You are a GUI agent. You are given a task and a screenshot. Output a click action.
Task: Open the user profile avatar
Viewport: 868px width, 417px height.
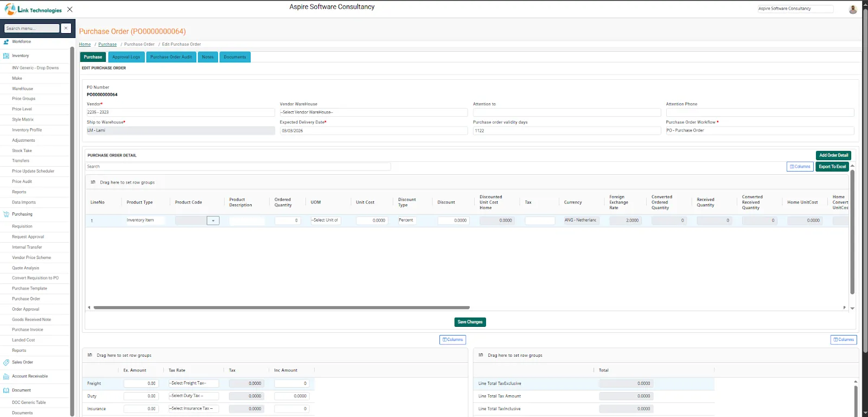click(853, 9)
